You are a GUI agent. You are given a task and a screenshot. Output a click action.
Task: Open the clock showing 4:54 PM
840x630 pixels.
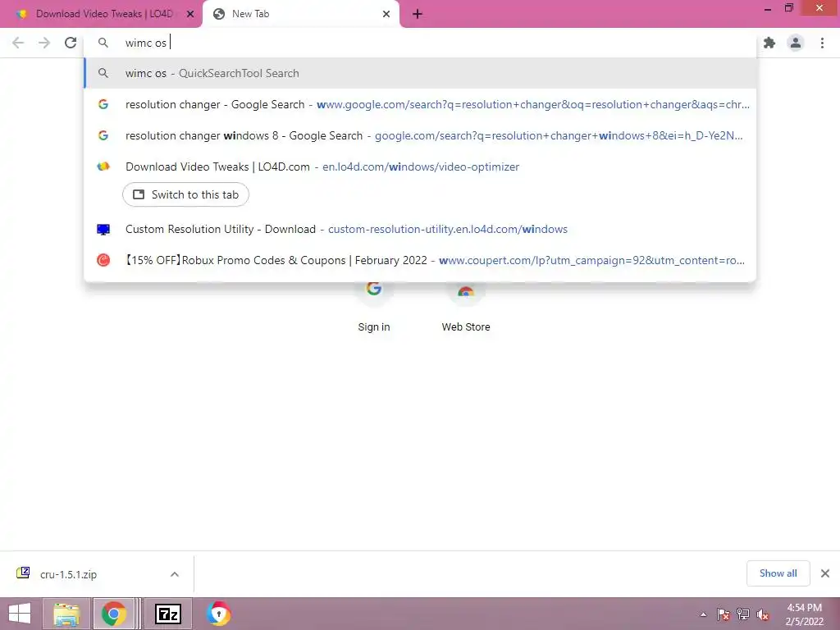804,614
